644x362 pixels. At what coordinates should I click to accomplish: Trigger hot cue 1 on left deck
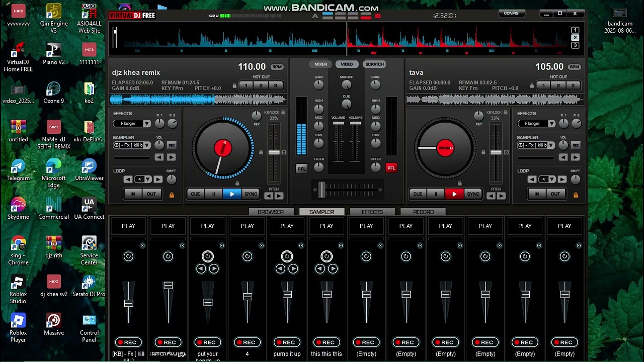[x=246, y=86]
